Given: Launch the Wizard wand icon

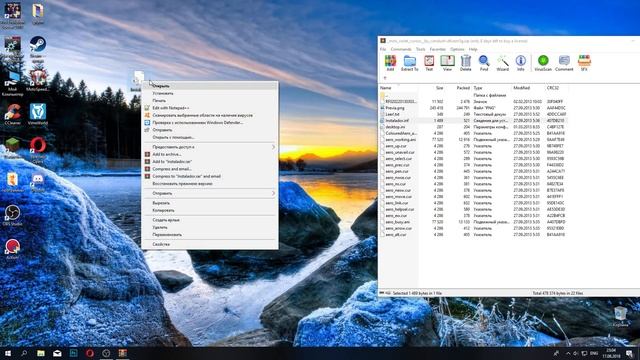Looking at the screenshot, I should click(502, 63).
